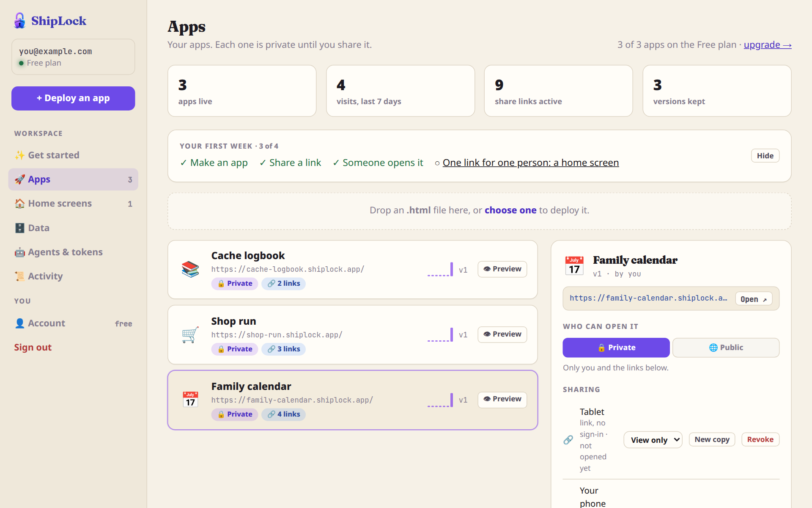The image size is (812, 508).
Task: Click Deploy an app button
Action: coord(73,98)
